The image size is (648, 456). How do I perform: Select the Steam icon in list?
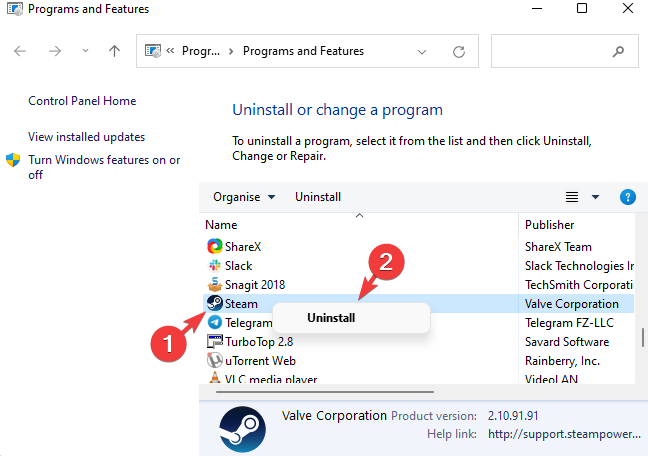pyautogui.click(x=214, y=303)
